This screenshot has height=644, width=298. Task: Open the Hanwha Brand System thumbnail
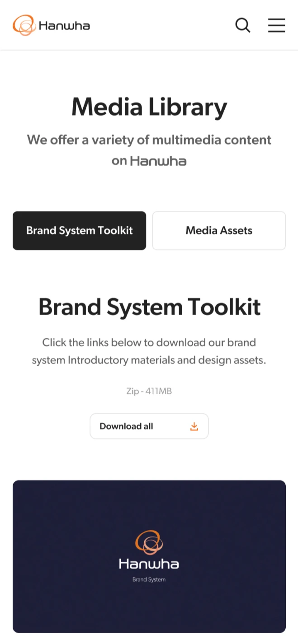tap(149, 556)
